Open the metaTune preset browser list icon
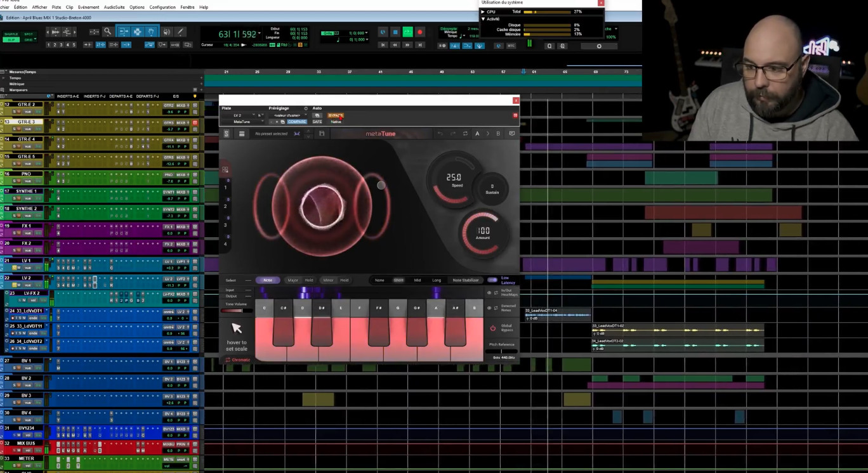This screenshot has height=473, width=868. pos(242,134)
